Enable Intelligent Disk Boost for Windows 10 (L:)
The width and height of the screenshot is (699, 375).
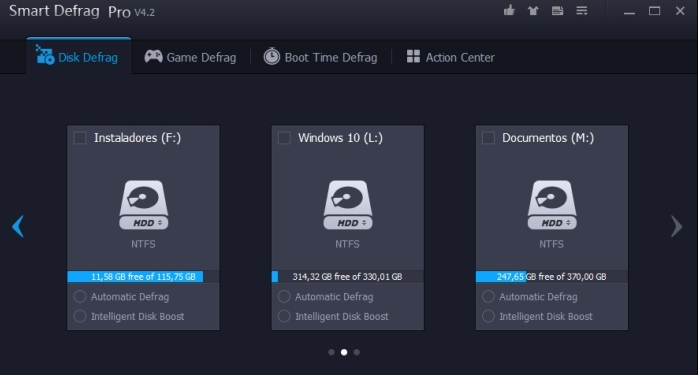(x=284, y=316)
